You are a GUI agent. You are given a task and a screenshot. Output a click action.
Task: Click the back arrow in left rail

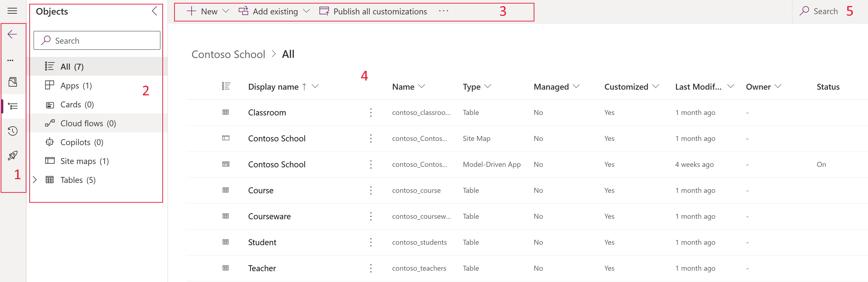point(12,34)
